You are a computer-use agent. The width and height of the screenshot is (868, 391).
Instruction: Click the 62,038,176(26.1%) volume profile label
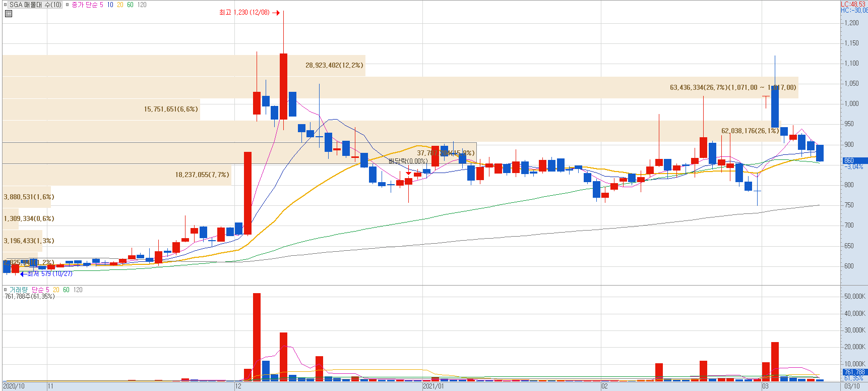pyautogui.click(x=750, y=131)
